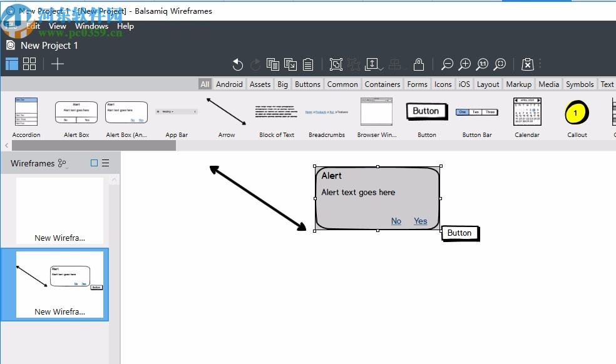Switch to the Buttons library tab

coord(307,84)
